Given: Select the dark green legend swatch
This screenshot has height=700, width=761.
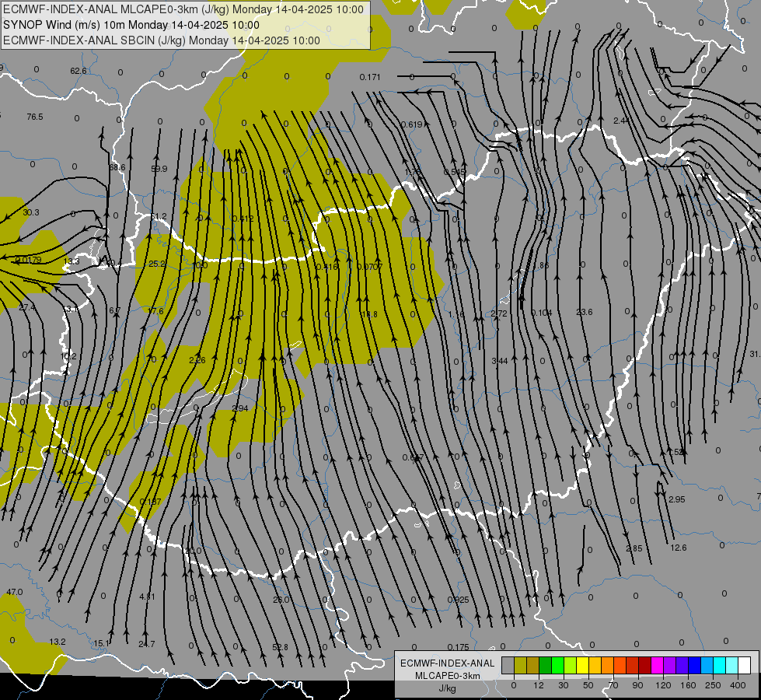Looking at the screenshot, I should (x=546, y=666).
